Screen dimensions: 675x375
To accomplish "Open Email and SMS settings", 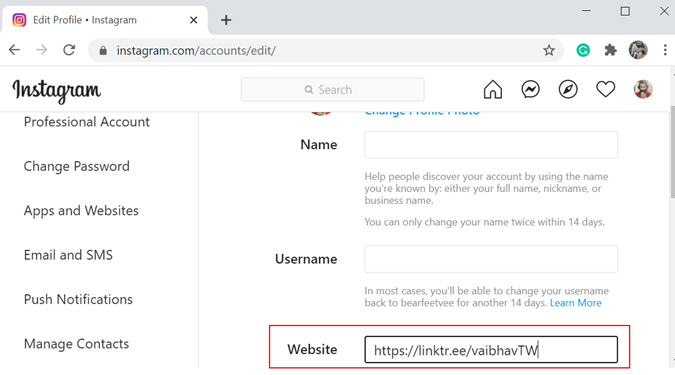I will 68,255.
